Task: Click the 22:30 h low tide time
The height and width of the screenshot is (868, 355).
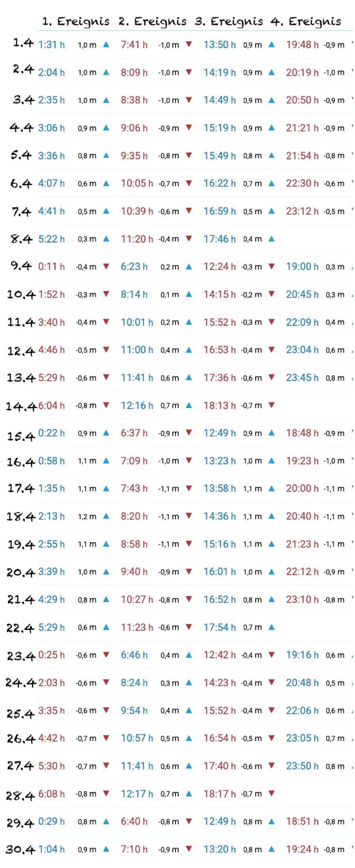Action: 302,183
